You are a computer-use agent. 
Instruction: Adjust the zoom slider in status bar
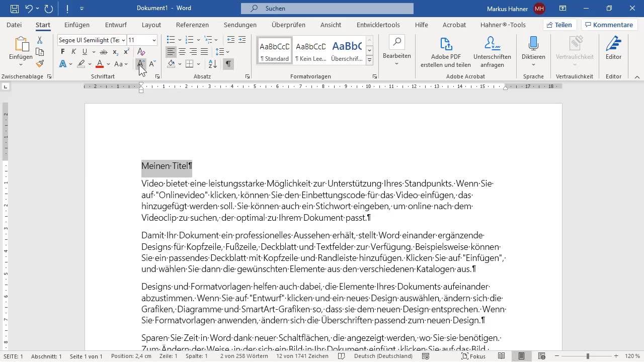(x=587, y=356)
